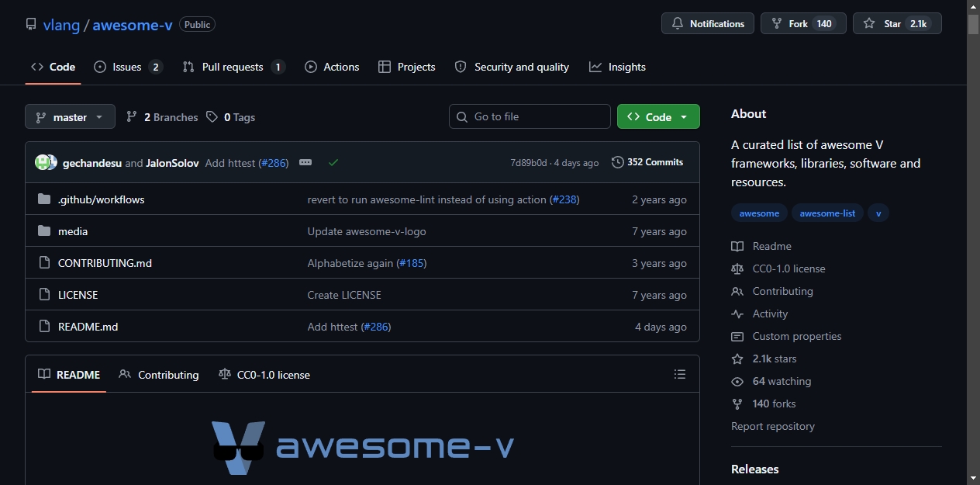Open the README.md file

pyautogui.click(x=88, y=327)
